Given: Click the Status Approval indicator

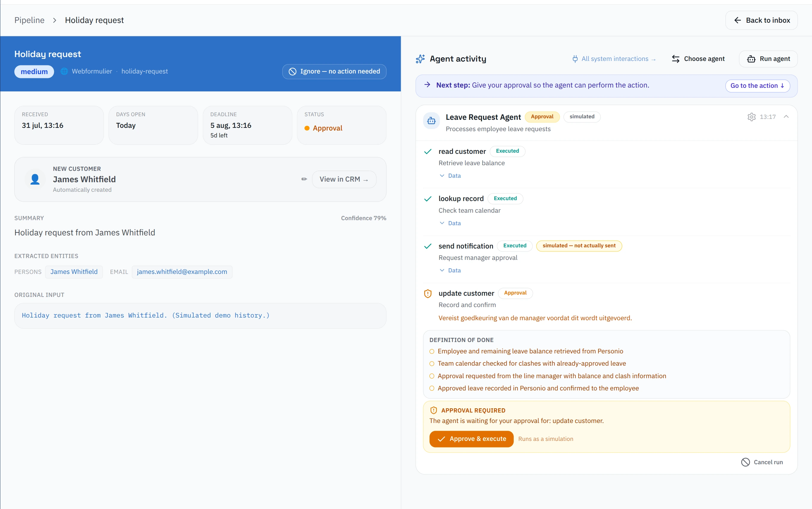Looking at the screenshot, I should pyautogui.click(x=323, y=128).
